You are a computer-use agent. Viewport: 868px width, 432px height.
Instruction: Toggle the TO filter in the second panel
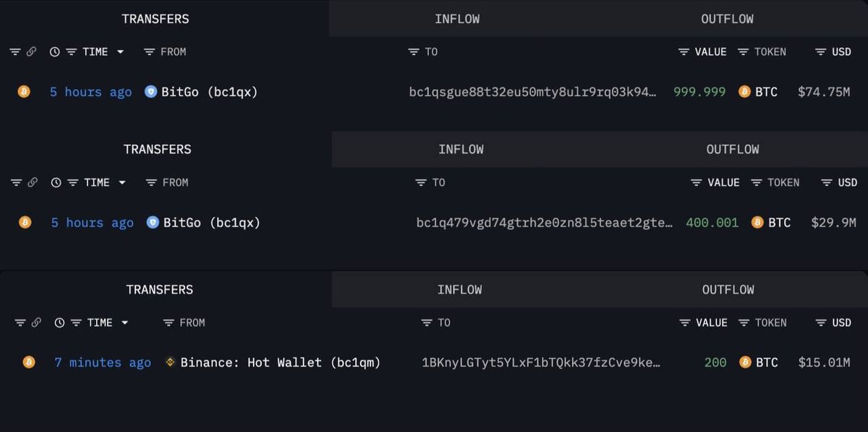[x=420, y=182]
